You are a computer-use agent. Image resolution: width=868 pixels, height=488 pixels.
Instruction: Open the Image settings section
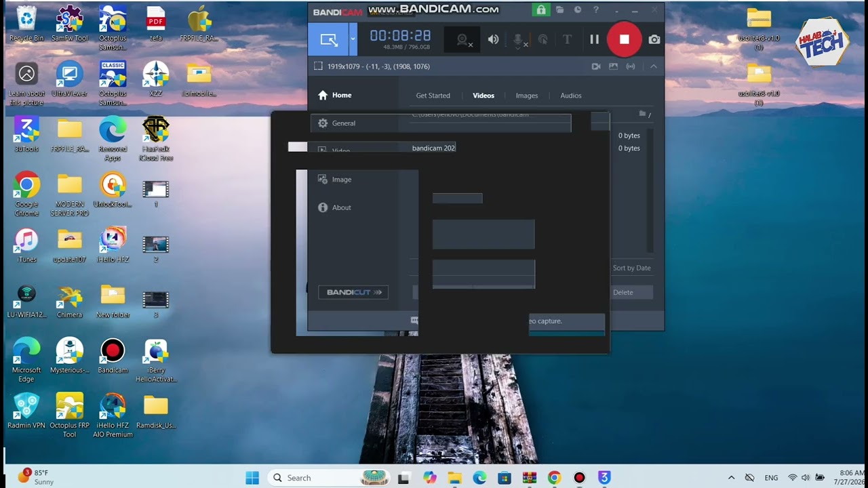[335, 180]
